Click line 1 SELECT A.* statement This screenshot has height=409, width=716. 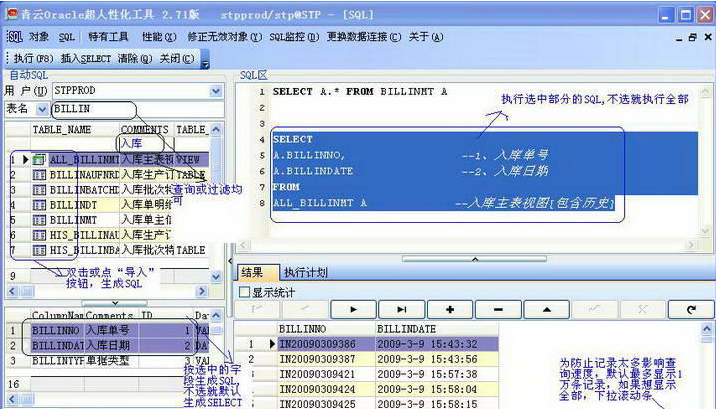pos(360,92)
